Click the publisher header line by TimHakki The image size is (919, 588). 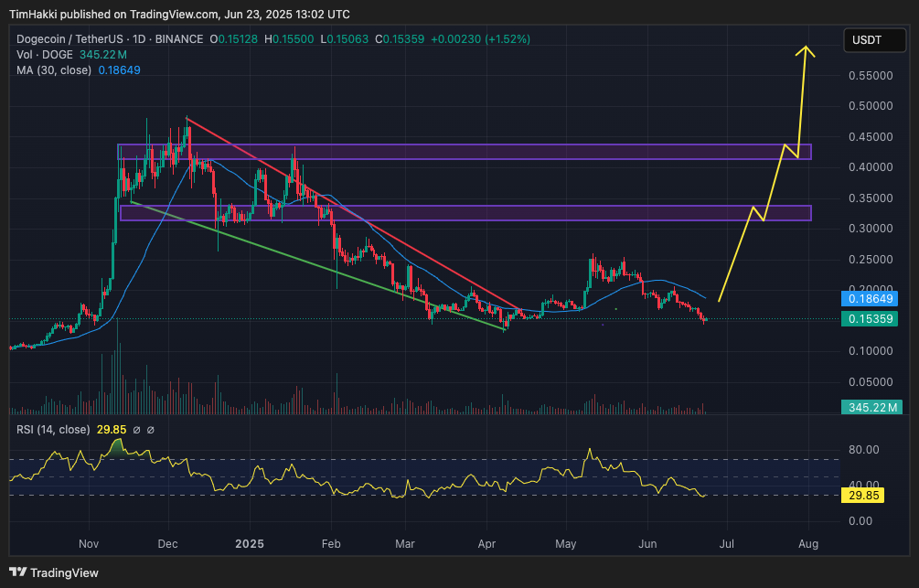click(x=179, y=14)
